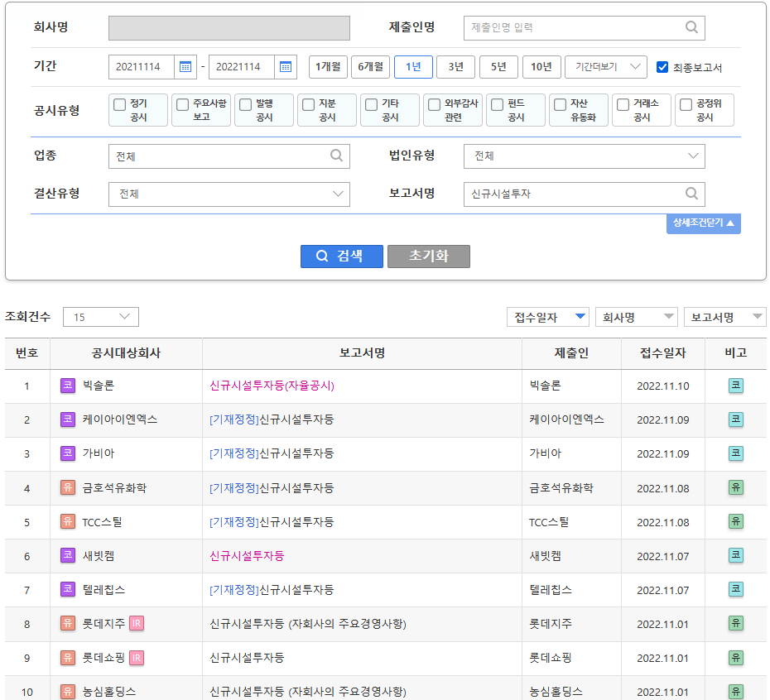Click the 비고 유 icon in the 금호석유화학 row
Viewport: 770px width, 700px height.
click(x=735, y=487)
